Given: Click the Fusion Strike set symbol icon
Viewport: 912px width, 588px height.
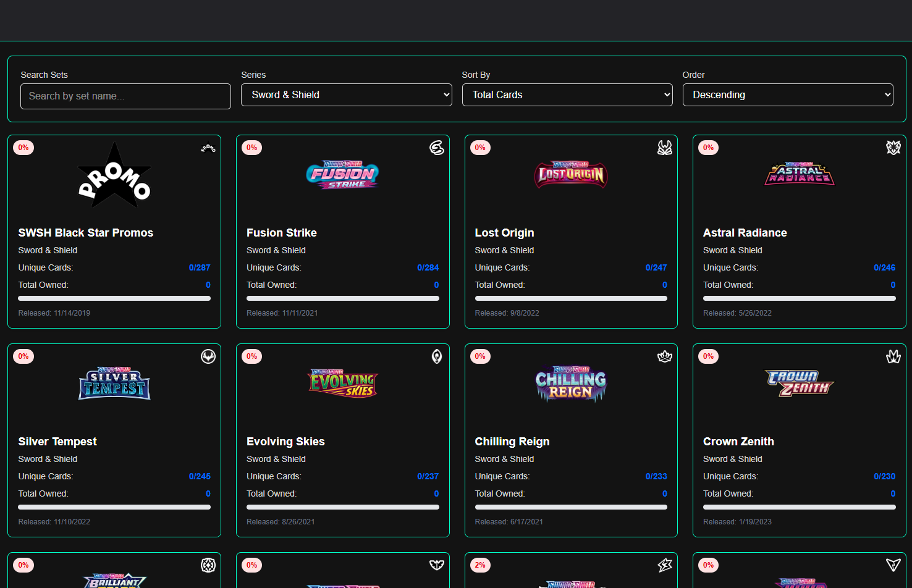Looking at the screenshot, I should [x=436, y=148].
